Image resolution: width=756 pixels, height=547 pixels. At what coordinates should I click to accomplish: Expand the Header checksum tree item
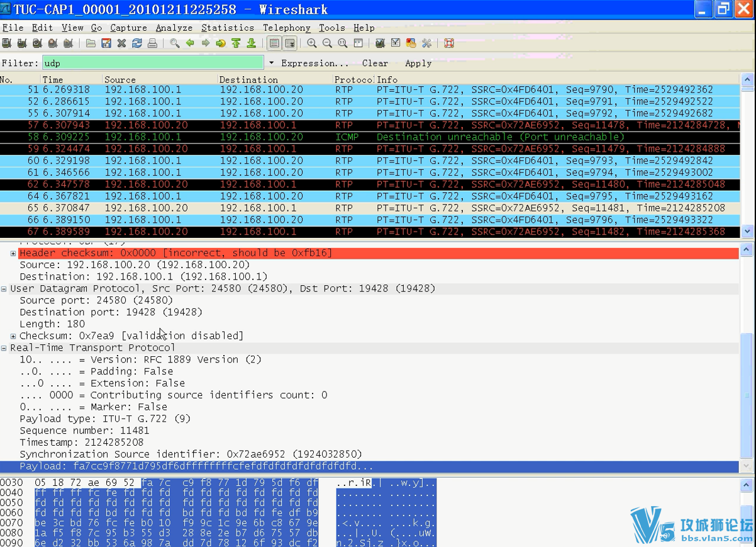click(x=13, y=253)
